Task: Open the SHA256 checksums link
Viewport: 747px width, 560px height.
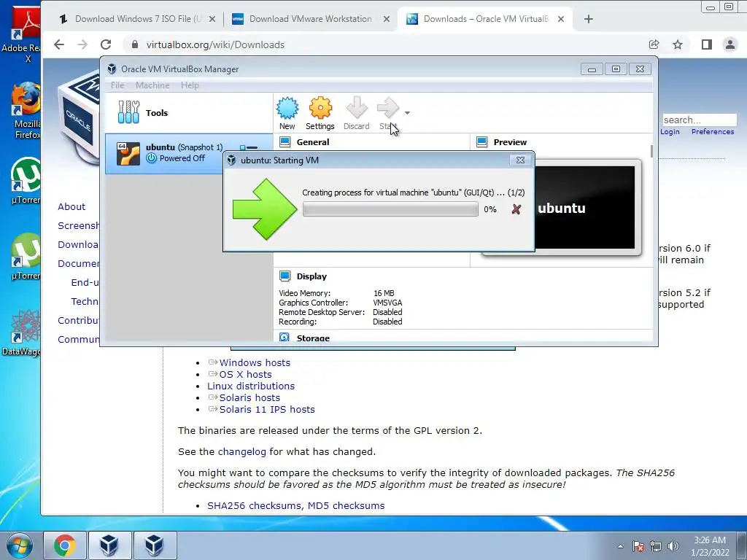Action: (254, 505)
